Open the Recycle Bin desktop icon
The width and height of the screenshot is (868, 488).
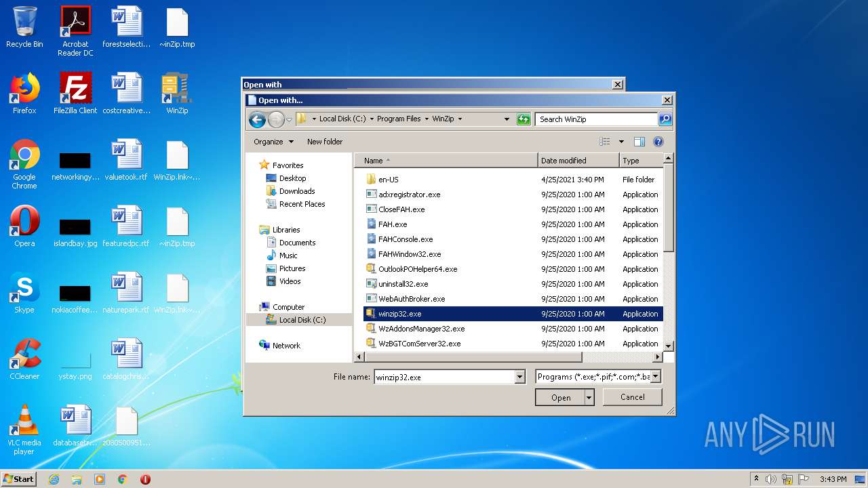pyautogui.click(x=24, y=27)
